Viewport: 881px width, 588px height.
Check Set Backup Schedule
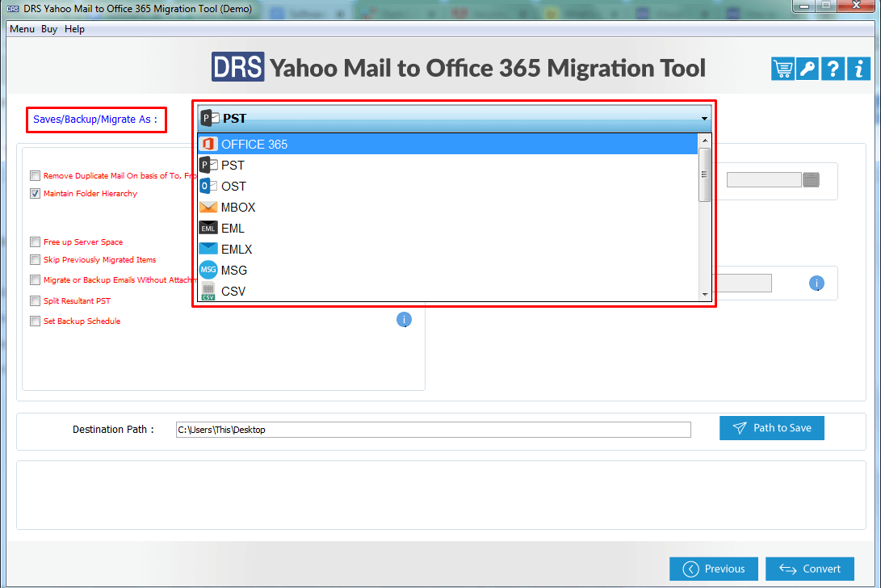[35, 321]
